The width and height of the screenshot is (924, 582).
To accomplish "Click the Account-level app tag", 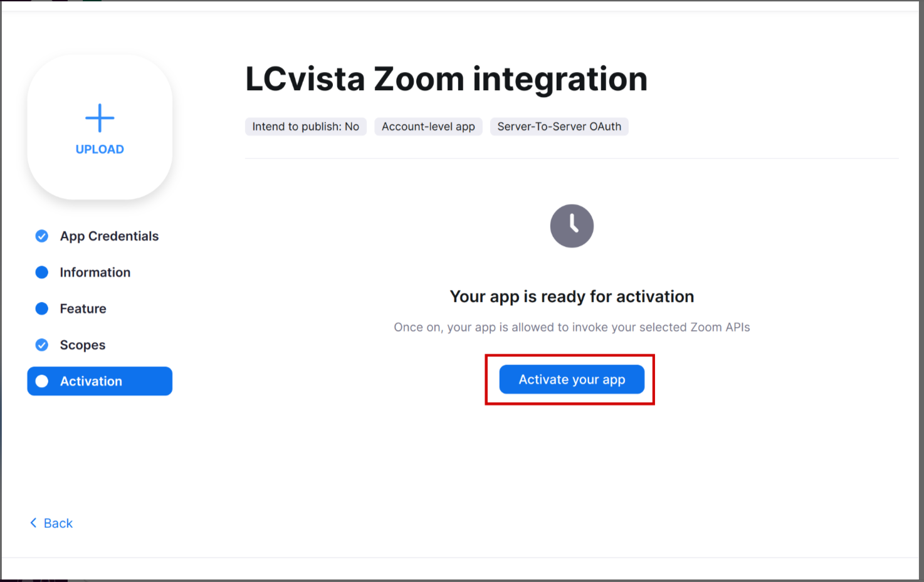I will (428, 127).
